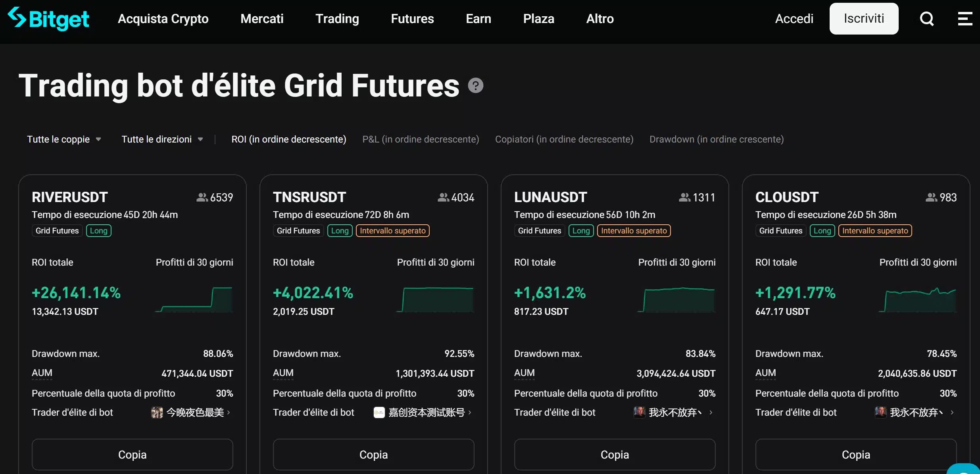Click the copiers count icon on RIVERUSDT card

(202, 197)
